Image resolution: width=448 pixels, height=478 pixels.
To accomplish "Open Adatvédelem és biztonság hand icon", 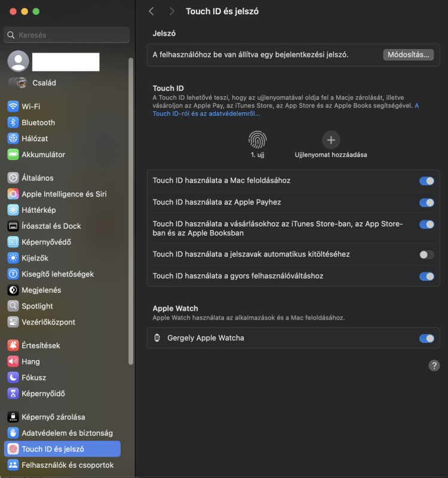I will tap(13, 433).
